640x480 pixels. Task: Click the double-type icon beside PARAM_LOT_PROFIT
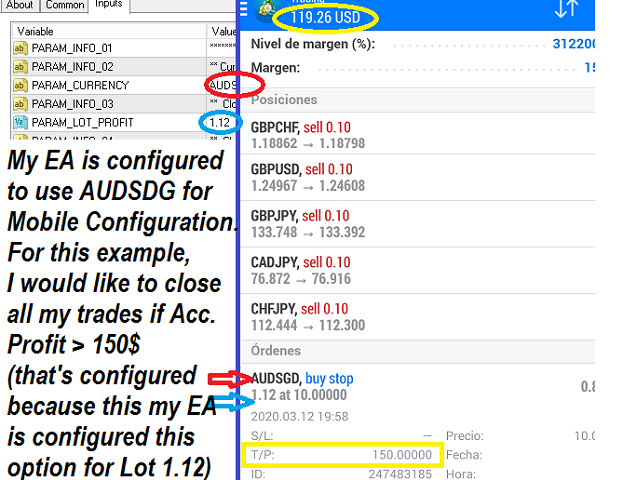[x=20, y=122]
